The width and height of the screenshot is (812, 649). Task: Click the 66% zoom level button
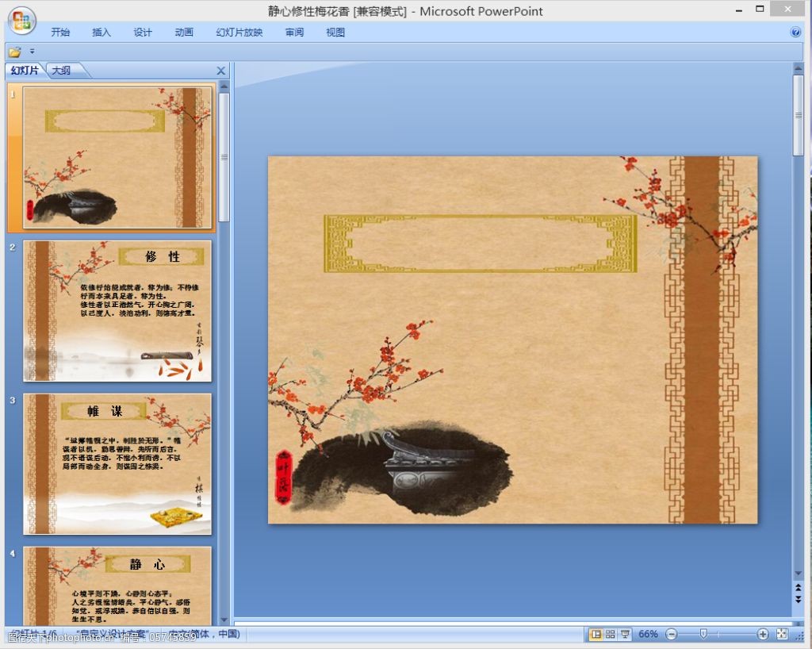648,634
